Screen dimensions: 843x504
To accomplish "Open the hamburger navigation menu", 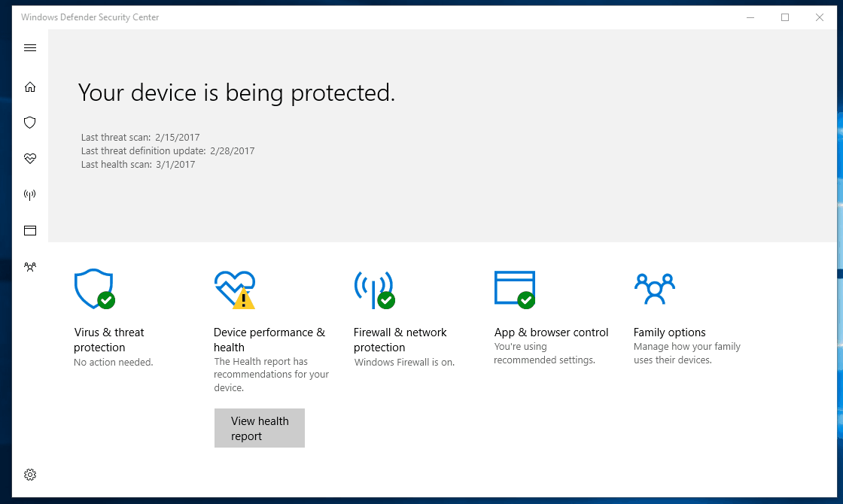I will [30, 48].
